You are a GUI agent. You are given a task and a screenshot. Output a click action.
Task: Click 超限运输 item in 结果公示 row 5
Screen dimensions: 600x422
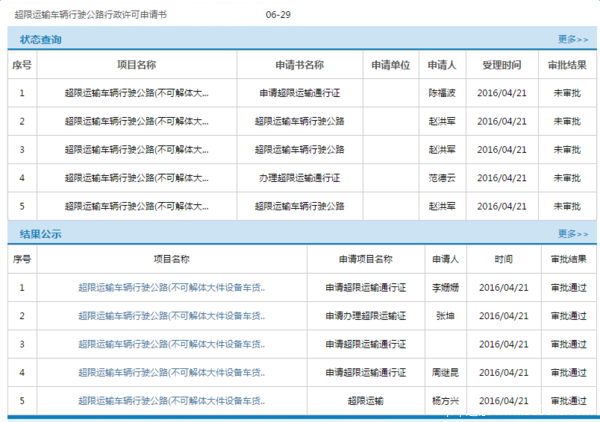366,400
